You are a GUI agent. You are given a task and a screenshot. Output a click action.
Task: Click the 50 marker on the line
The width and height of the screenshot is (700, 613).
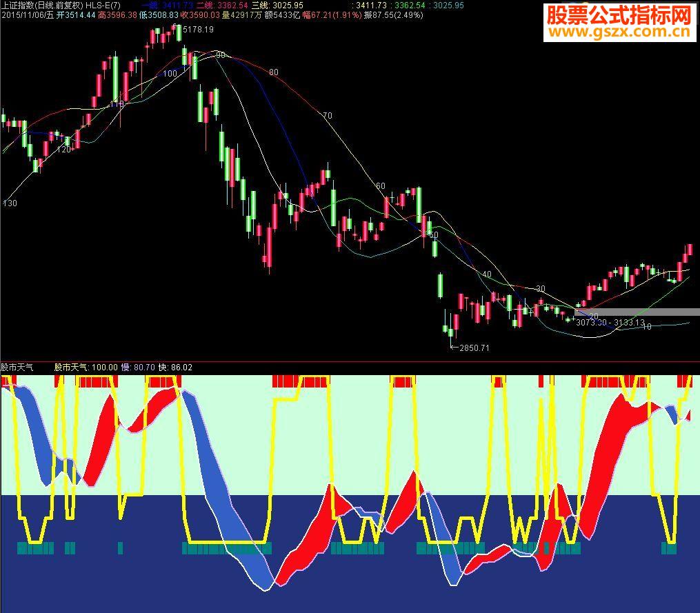tap(434, 235)
